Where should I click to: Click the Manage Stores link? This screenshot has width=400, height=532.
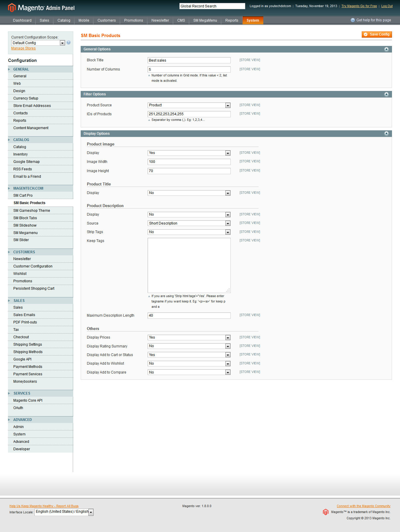pos(23,48)
